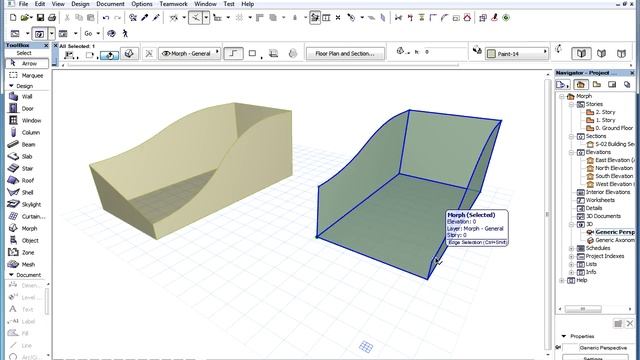
Task: Click the red house icon in top toolbar
Action: 467,18
